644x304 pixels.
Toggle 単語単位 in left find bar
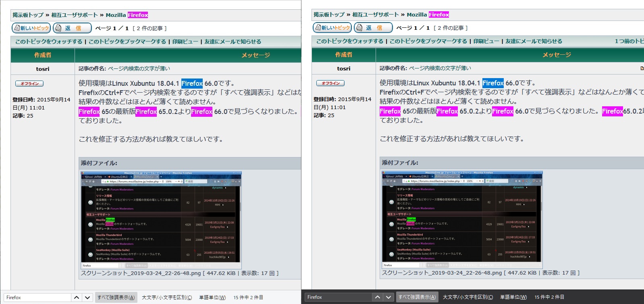pyautogui.click(x=212, y=298)
